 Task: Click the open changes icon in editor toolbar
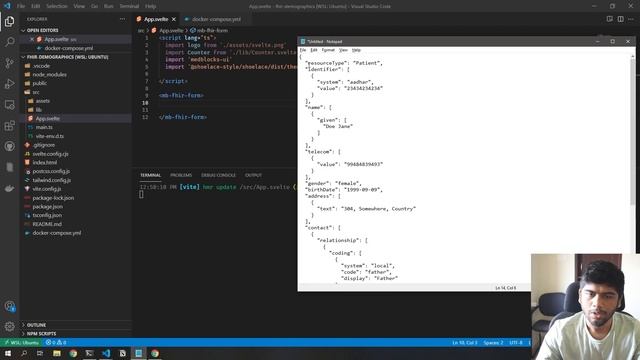point(609,19)
